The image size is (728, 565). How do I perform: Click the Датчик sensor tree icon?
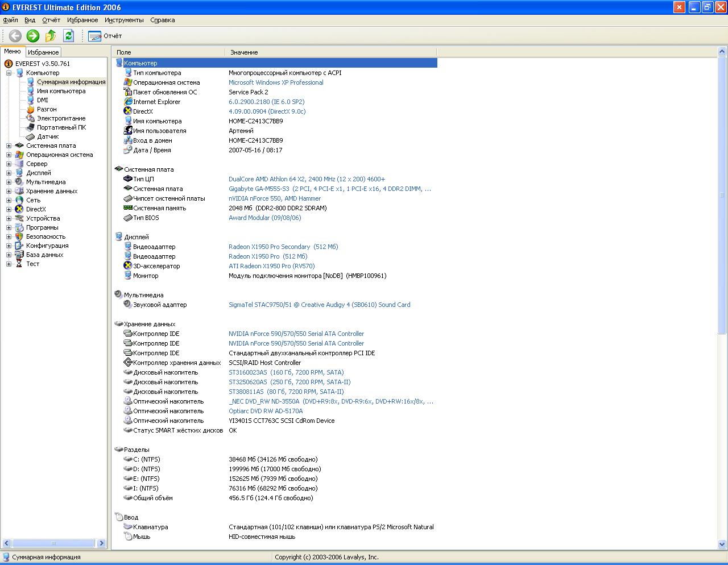31,136
